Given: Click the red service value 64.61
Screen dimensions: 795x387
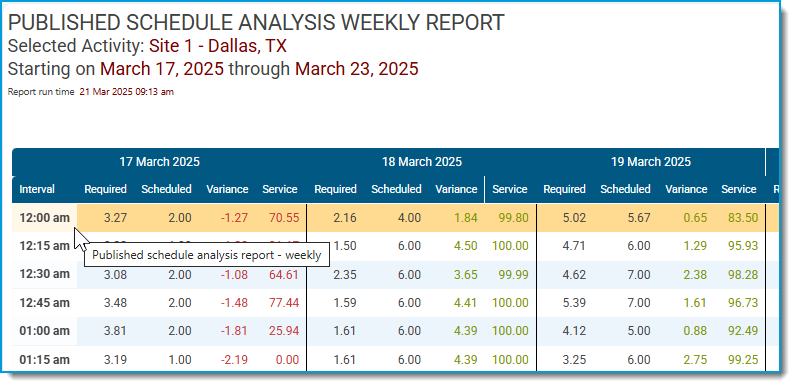Looking at the screenshot, I should click(x=284, y=275).
